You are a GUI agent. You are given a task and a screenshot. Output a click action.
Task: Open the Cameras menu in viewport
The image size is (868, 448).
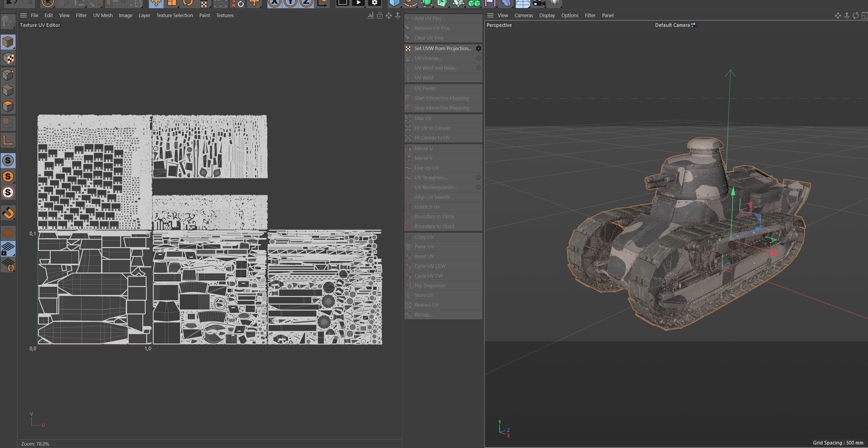[523, 16]
